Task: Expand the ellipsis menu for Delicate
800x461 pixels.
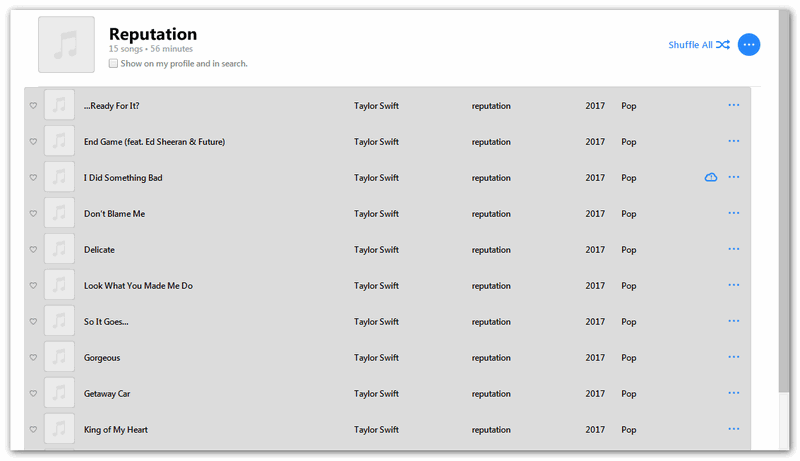Action: (x=734, y=249)
